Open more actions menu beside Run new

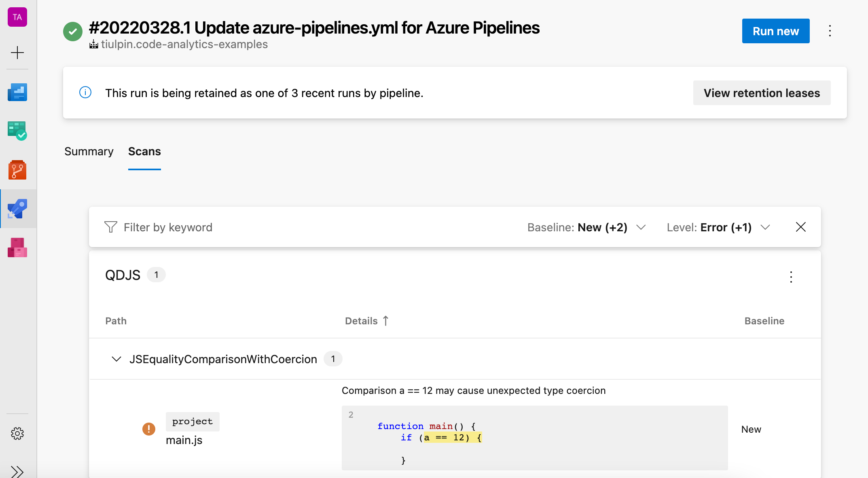tap(830, 31)
